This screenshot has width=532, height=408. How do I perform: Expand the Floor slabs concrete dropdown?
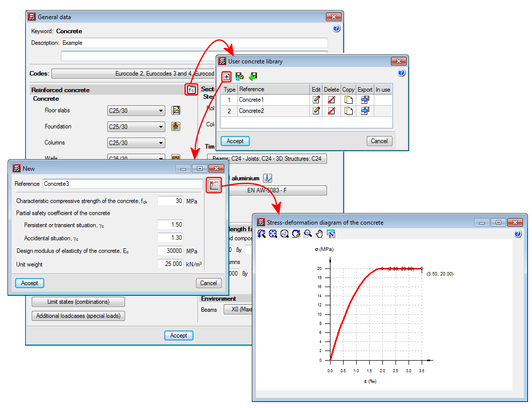[x=137, y=111]
